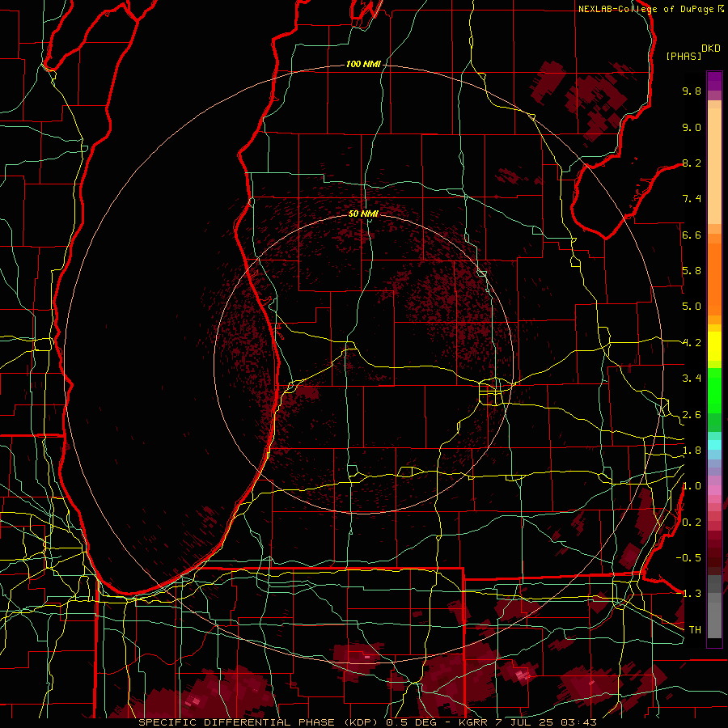728x728 pixels.
Task: Select the 7.4 scale value
Action: click(x=692, y=199)
